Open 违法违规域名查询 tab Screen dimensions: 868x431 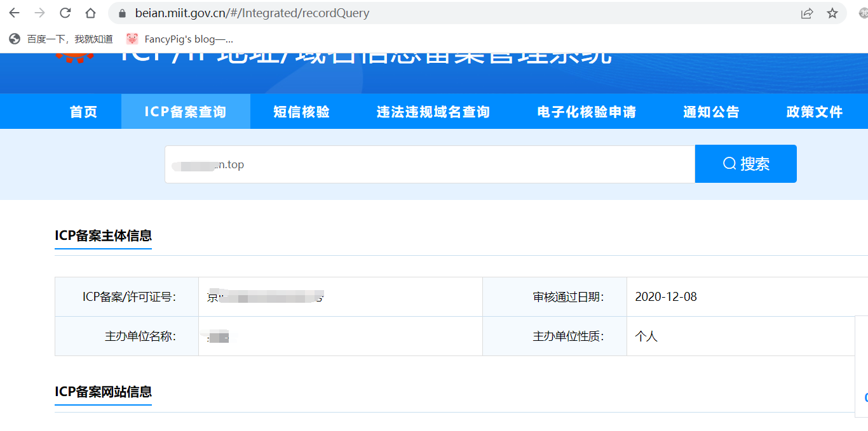(x=433, y=112)
